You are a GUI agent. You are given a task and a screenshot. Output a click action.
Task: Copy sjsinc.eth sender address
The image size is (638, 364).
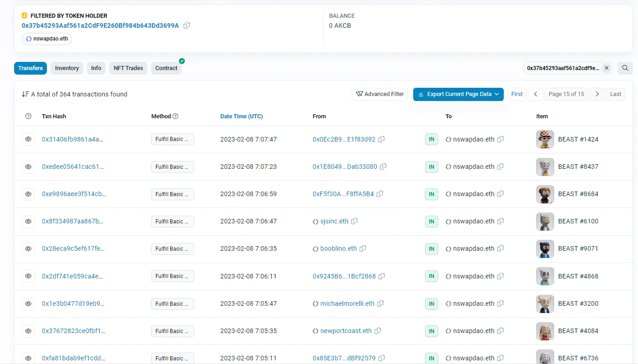pos(354,221)
